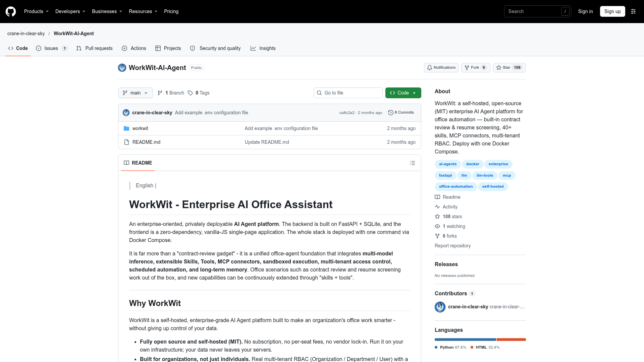
Task: Open the ca8c2a2 commit hash link
Action: pos(346,113)
